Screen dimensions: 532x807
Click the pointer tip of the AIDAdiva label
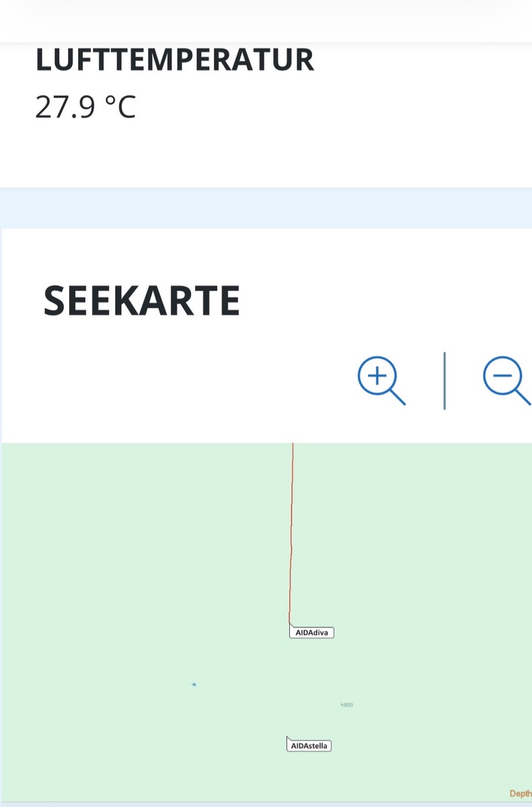289,623
